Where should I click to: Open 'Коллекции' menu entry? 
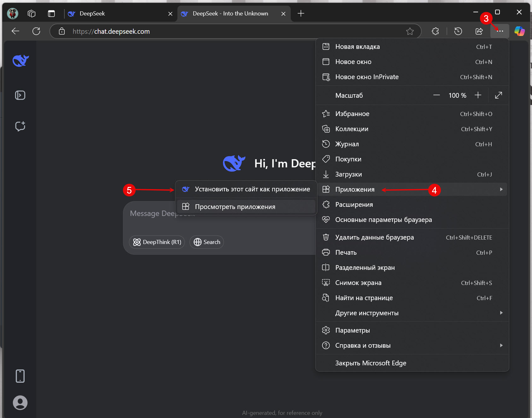pyautogui.click(x=412, y=129)
